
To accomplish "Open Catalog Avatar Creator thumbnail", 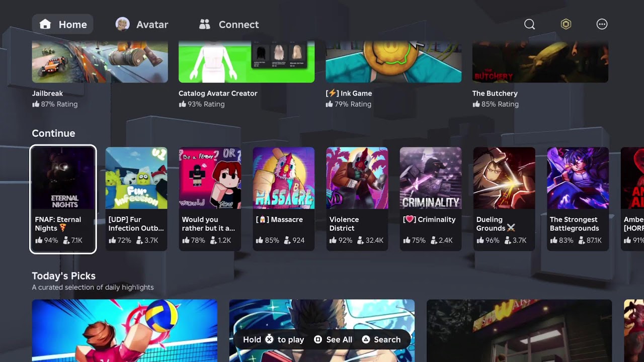I will pos(247,61).
